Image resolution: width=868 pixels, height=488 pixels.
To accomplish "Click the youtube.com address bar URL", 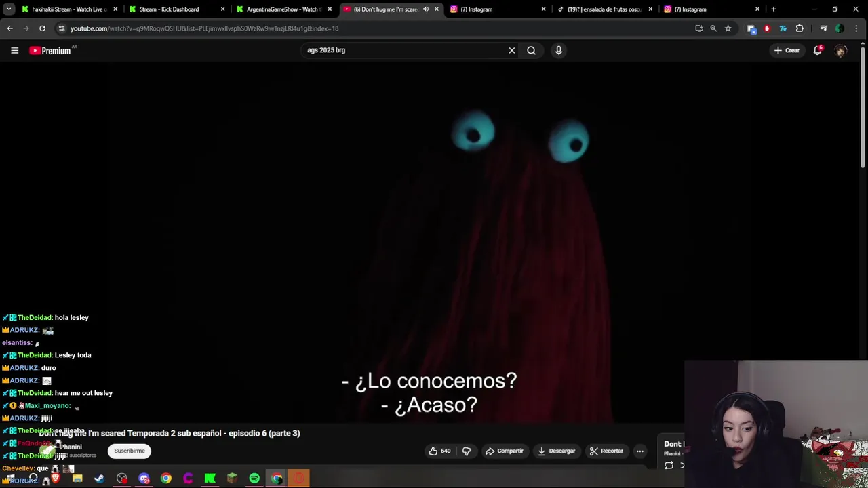I will 204,28.
